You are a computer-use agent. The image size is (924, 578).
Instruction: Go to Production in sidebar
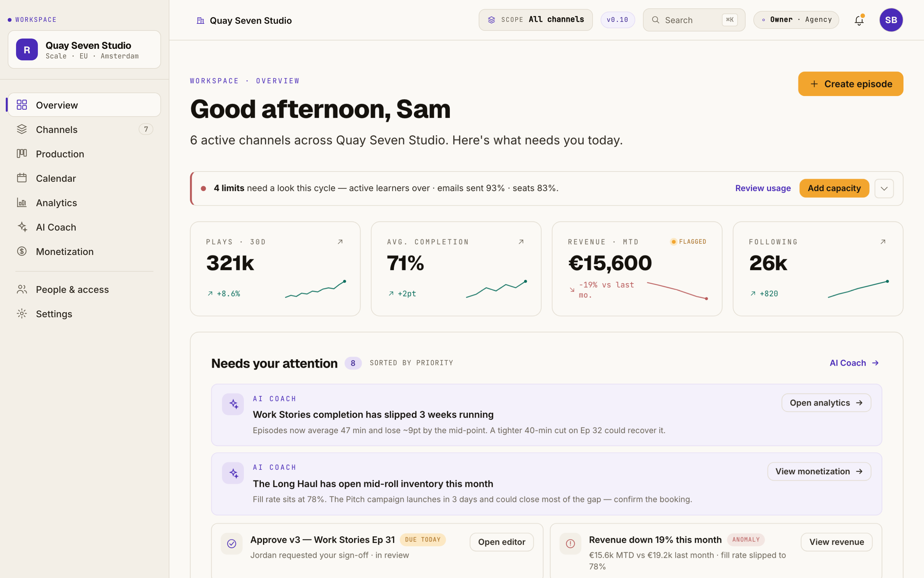(x=84, y=154)
